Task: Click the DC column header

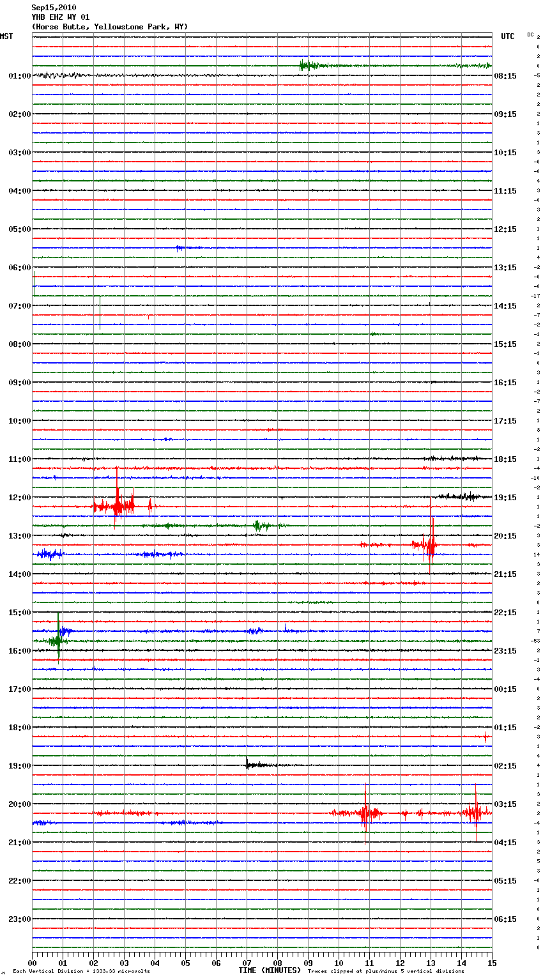Action: point(530,34)
